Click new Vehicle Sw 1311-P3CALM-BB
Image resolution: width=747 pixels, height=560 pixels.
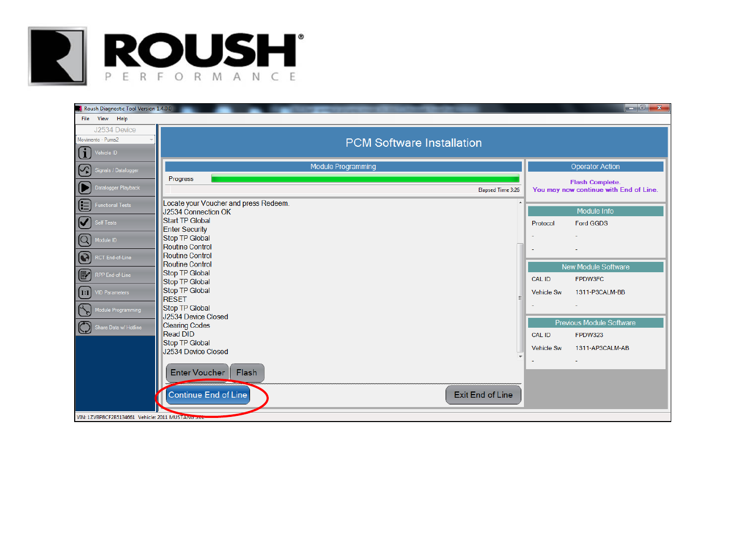[600, 292]
